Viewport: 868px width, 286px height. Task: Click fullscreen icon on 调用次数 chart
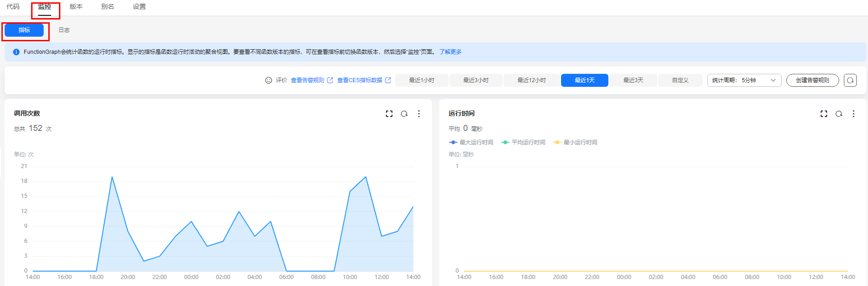click(x=389, y=114)
